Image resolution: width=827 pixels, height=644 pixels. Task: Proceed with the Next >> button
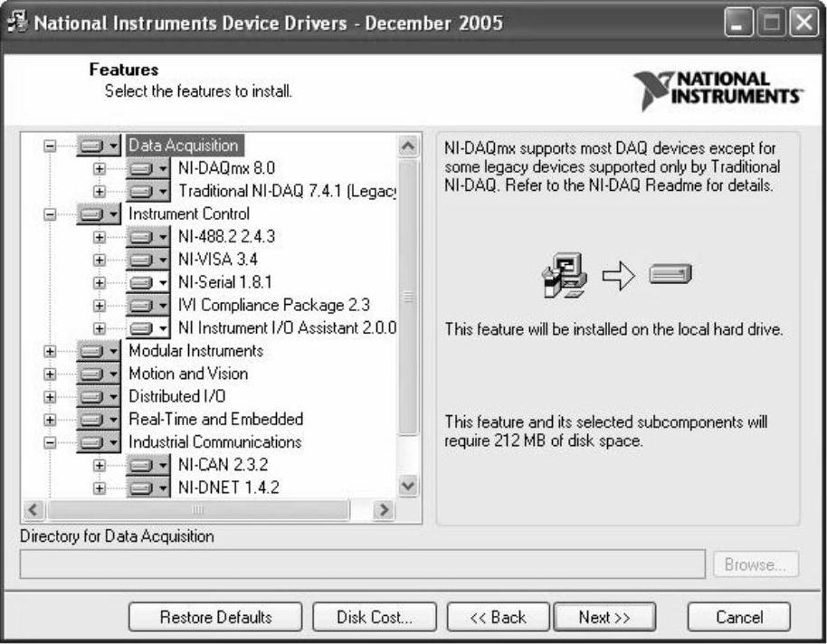pos(604,617)
